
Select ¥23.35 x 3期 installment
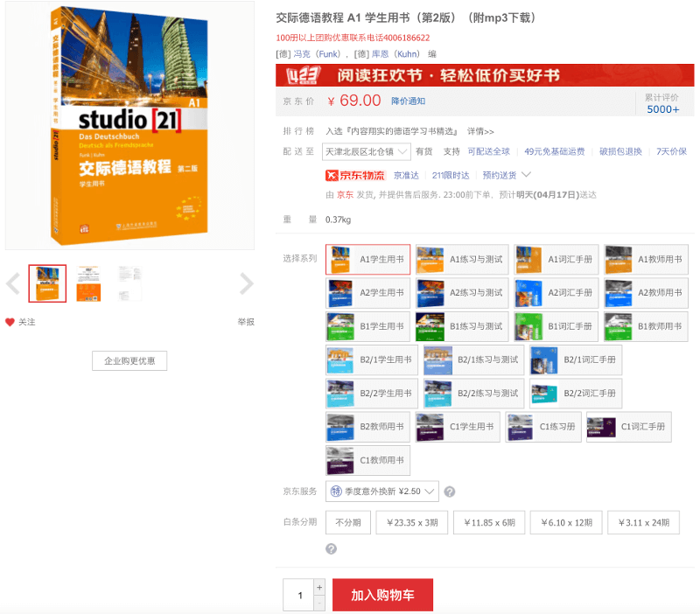point(411,522)
